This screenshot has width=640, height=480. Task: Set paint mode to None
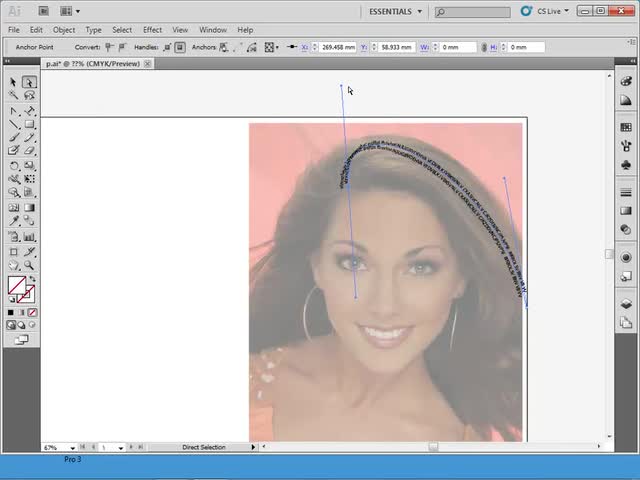pyautogui.click(x=32, y=313)
